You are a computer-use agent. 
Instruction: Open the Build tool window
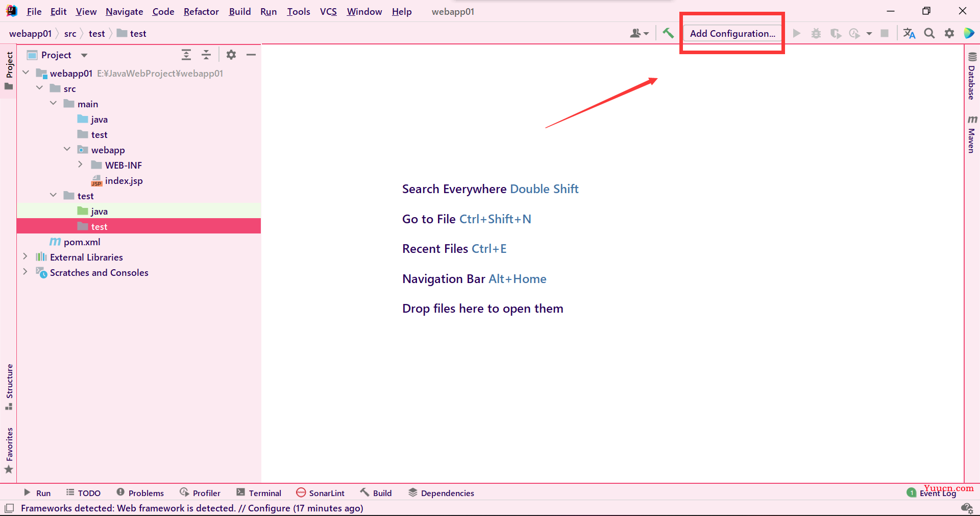[x=376, y=493]
